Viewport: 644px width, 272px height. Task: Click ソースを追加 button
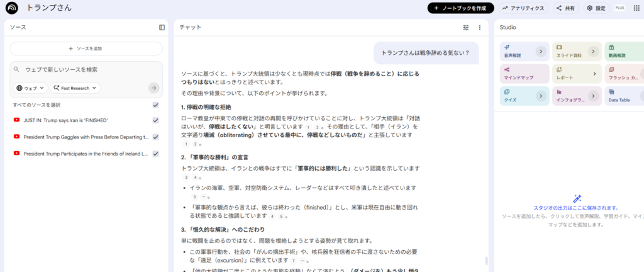click(86, 48)
